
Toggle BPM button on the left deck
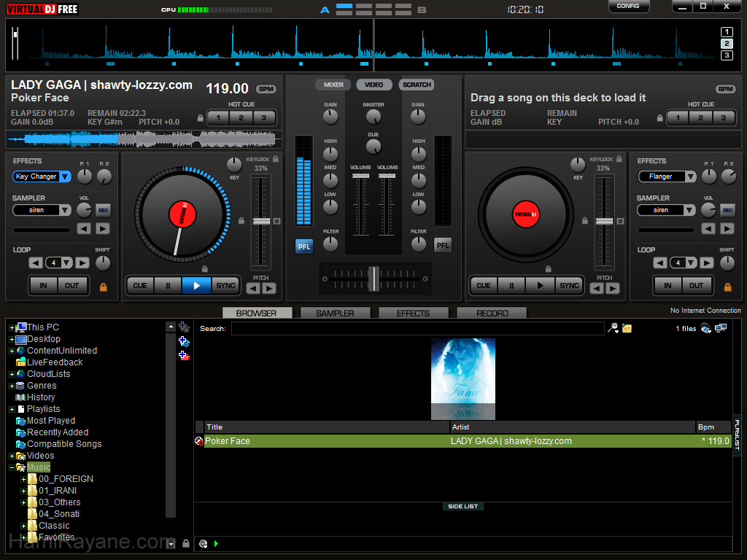pos(266,89)
